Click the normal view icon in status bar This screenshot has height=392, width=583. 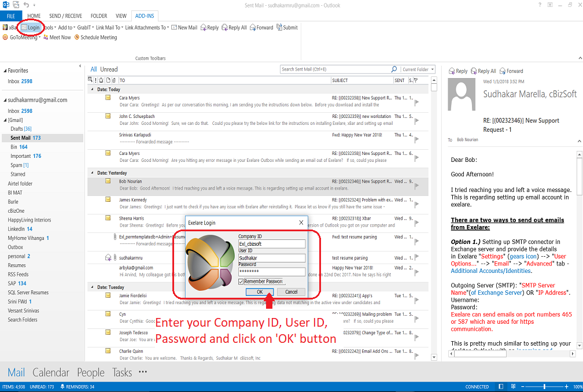click(x=501, y=386)
